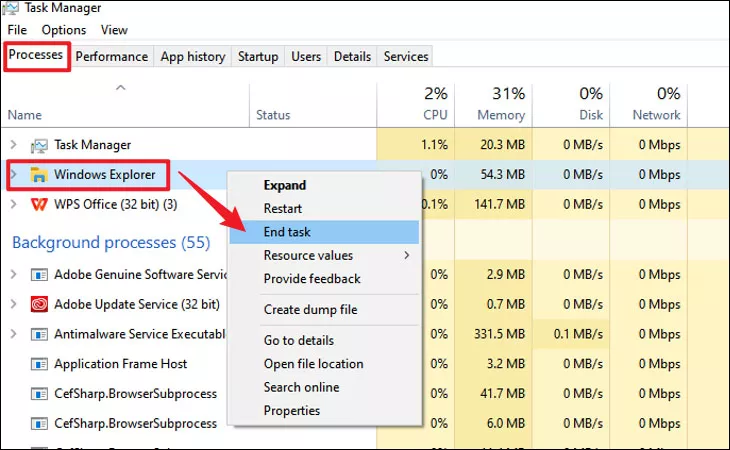This screenshot has height=450, width=730.
Task: Switch to the Startup tab
Action: 258,56
